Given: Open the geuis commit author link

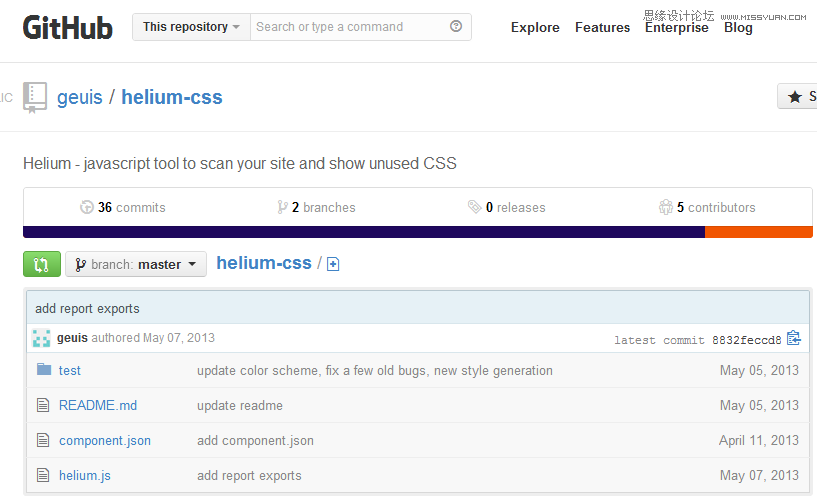Looking at the screenshot, I should pos(72,338).
